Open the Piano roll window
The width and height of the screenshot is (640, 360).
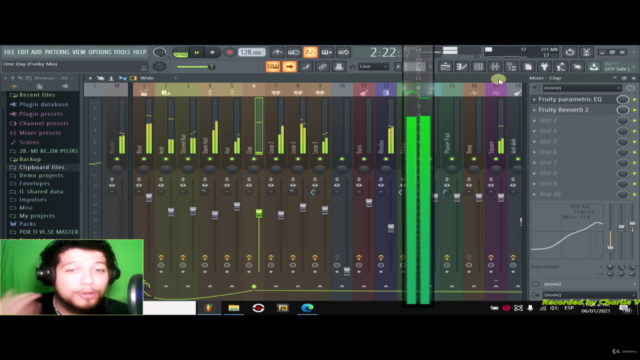(462, 67)
